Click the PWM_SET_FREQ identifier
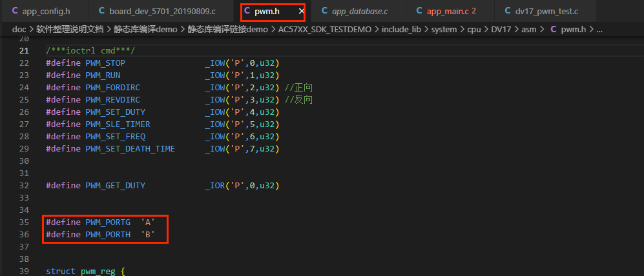The image size is (644, 276). click(x=116, y=137)
